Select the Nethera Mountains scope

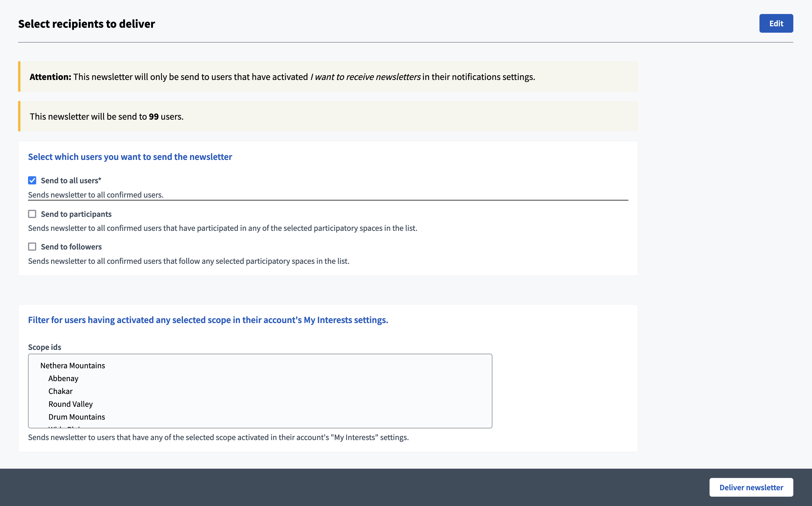click(x=73, y=365)
